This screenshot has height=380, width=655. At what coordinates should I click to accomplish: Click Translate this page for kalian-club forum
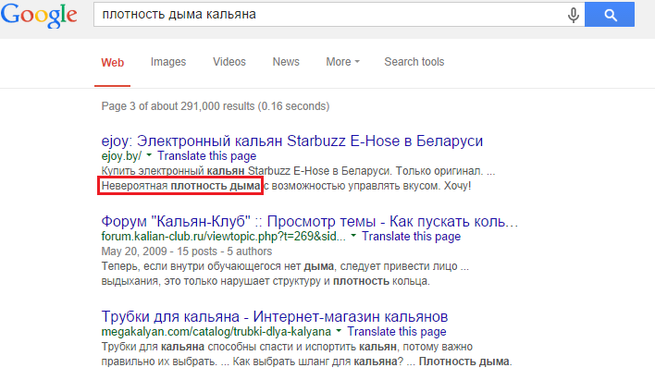point(411,236)
